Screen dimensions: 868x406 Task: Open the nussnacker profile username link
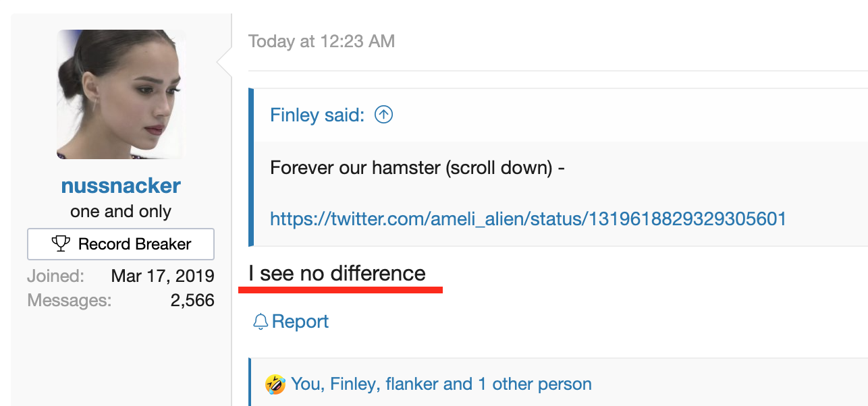121,185
